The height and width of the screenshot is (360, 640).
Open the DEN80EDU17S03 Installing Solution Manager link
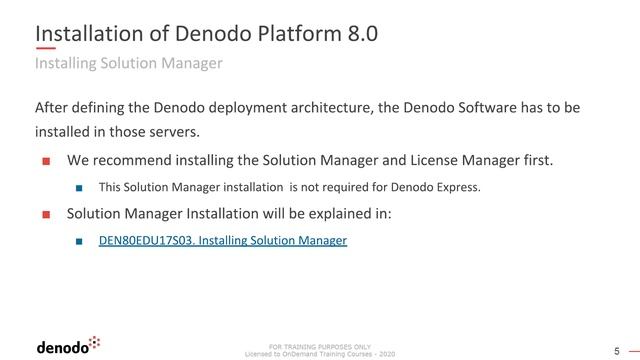[223, 240]
